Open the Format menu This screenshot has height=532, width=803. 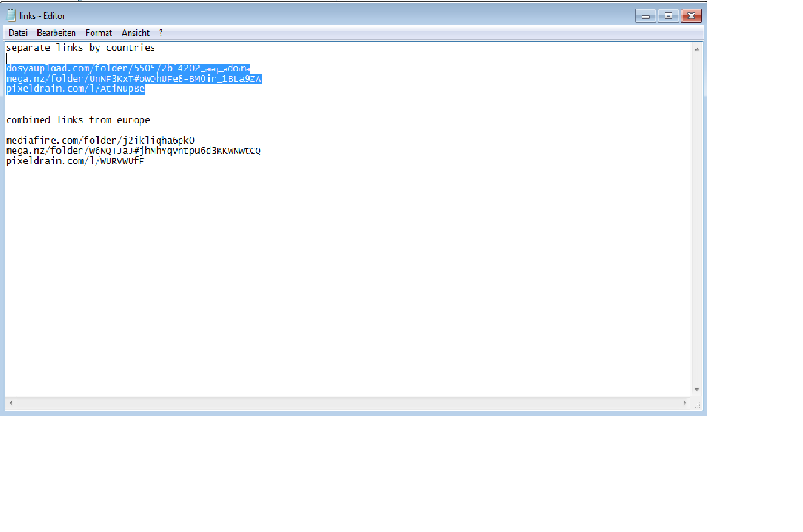click(99, 33)
